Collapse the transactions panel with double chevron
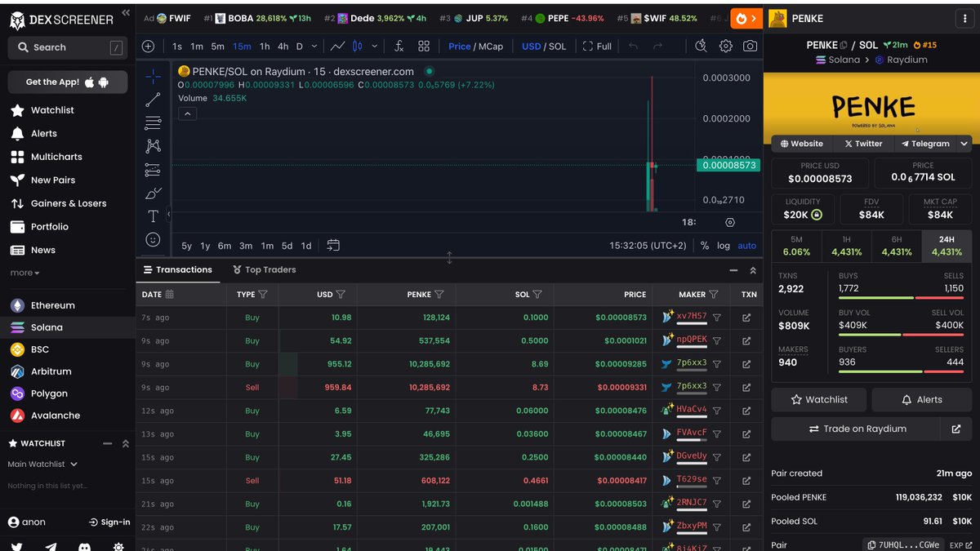Image resolution: width=980 pixels, height=551 pixels. [753, 270]
